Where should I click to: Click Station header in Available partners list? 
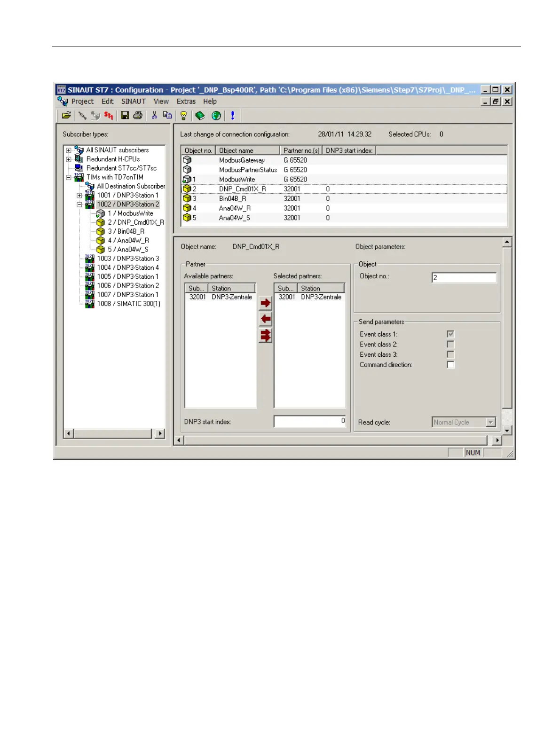(x=232, y=288)
